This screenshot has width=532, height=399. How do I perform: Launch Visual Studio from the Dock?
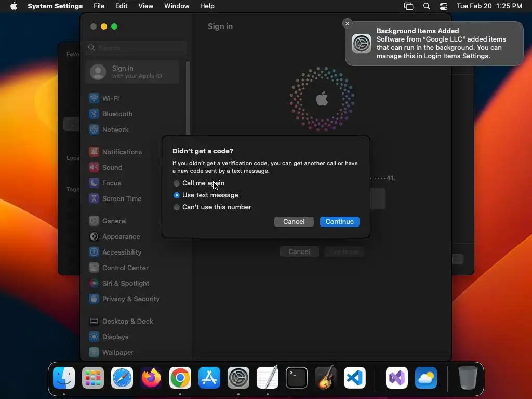[396, 378]
